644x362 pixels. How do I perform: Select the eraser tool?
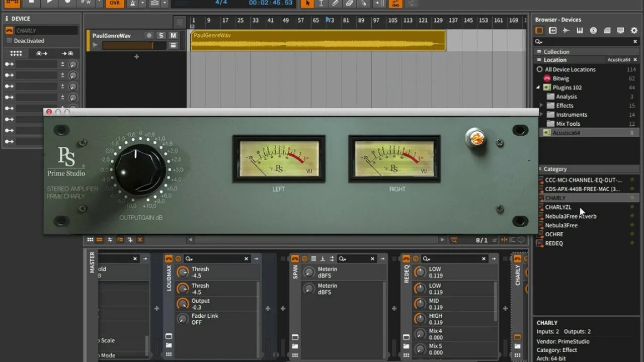click(x=350, y=3)
